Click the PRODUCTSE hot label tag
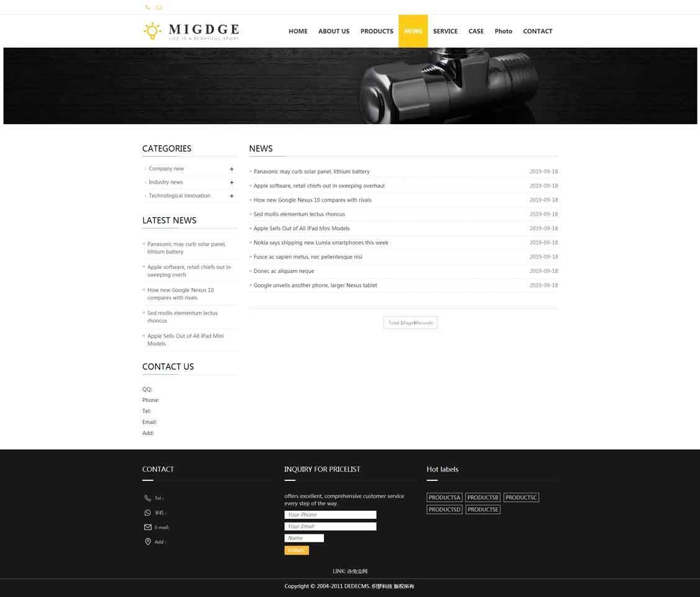This screenshot has height=597, width=700. pyautogui.click(x=483, y=509)
